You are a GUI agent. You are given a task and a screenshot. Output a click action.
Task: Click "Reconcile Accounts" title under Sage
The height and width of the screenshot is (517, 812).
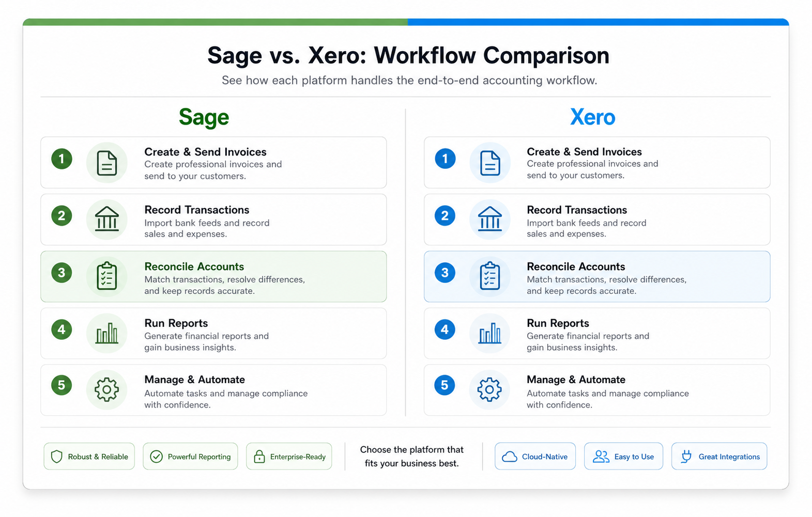194,267
